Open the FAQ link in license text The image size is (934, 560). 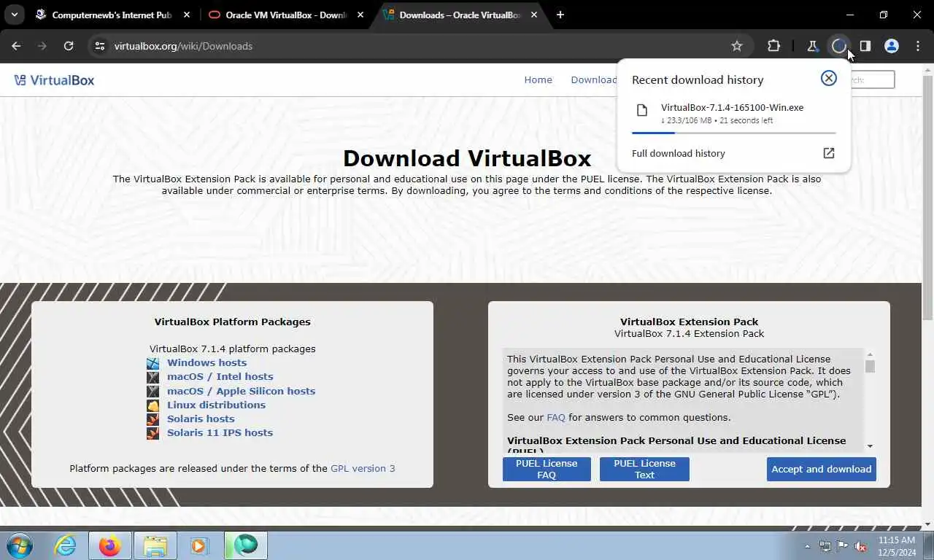pyautogui.click(x=556, y=417)
